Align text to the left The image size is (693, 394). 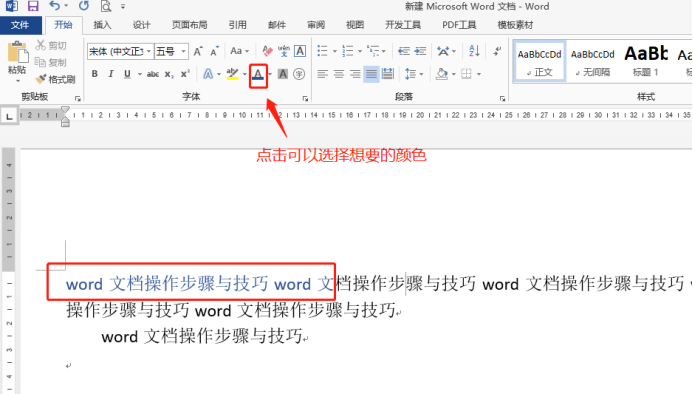[x=322, y=74]
